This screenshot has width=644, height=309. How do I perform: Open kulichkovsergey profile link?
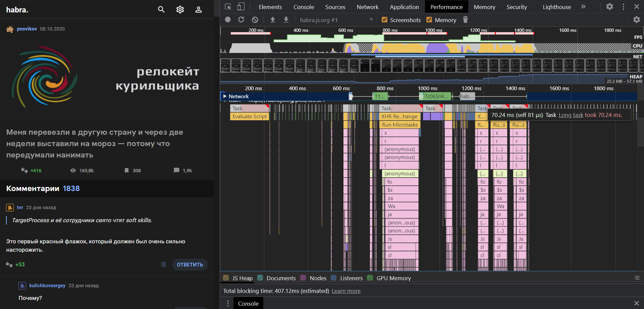(x=47, y=286)
